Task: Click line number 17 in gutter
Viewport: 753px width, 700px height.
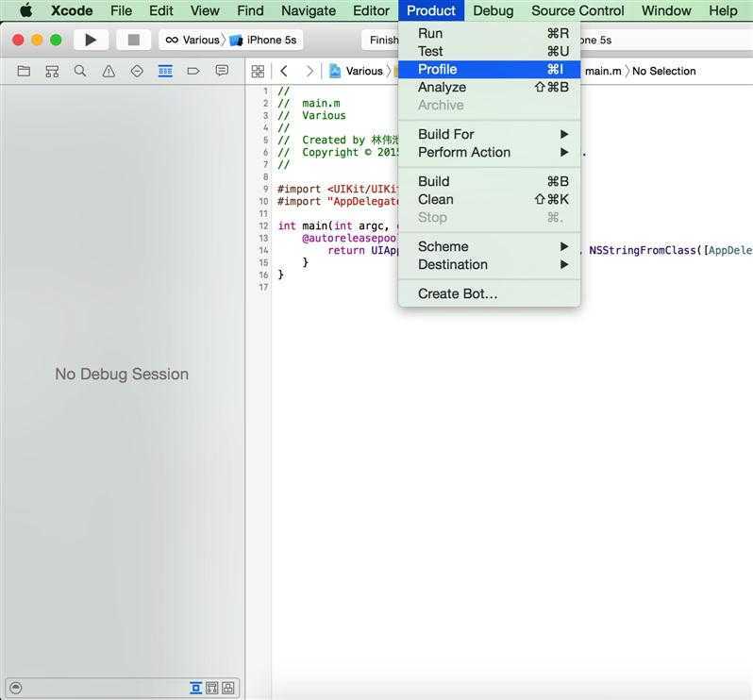Action: (x=263, y=287)
